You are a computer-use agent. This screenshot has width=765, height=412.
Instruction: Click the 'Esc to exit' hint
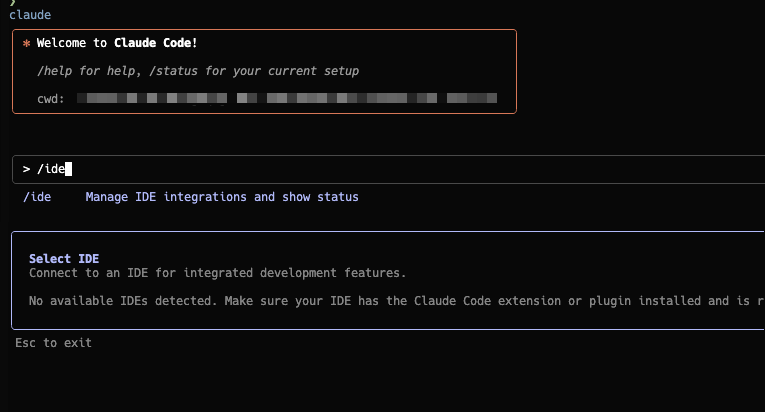pyautogui.click(x=53, y=343)
